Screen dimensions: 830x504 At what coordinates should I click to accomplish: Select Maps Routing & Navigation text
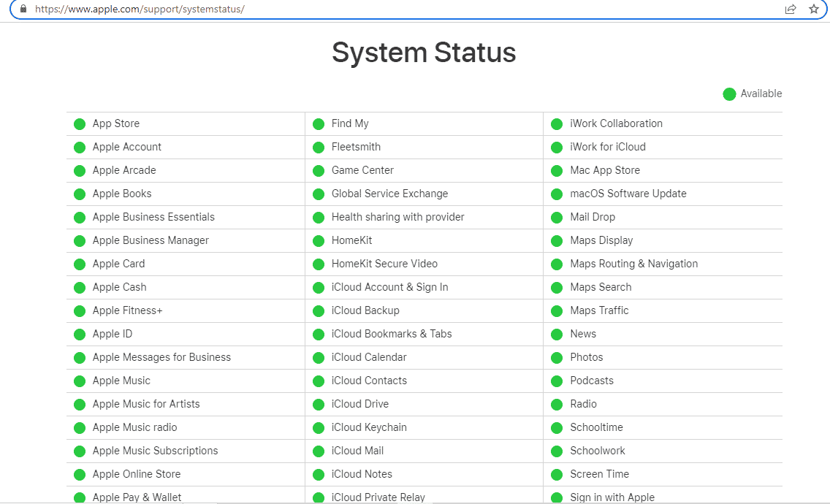pos(634,264)
